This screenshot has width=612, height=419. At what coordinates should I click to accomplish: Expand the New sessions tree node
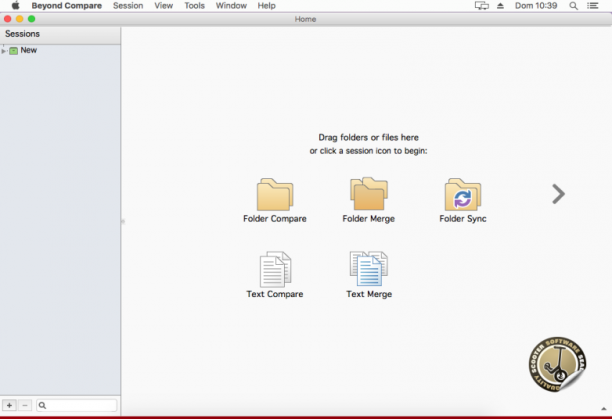click(x=4, y=51)
